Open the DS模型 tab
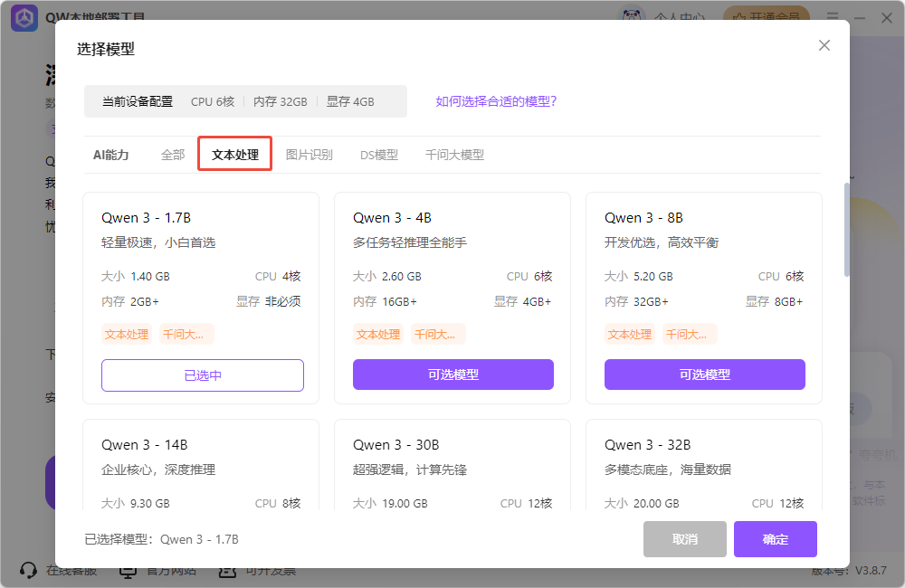This screenshot has width=905, height=588. pos(379,155)
